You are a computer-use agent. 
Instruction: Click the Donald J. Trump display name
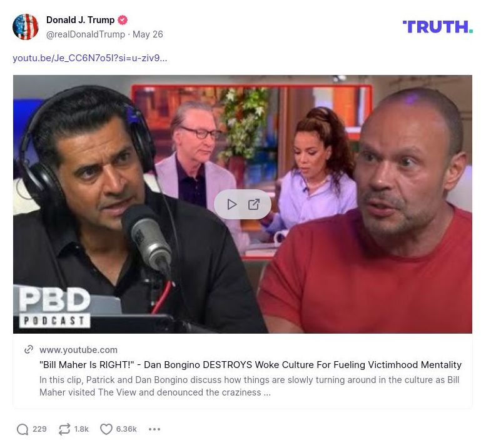[80, 20]
